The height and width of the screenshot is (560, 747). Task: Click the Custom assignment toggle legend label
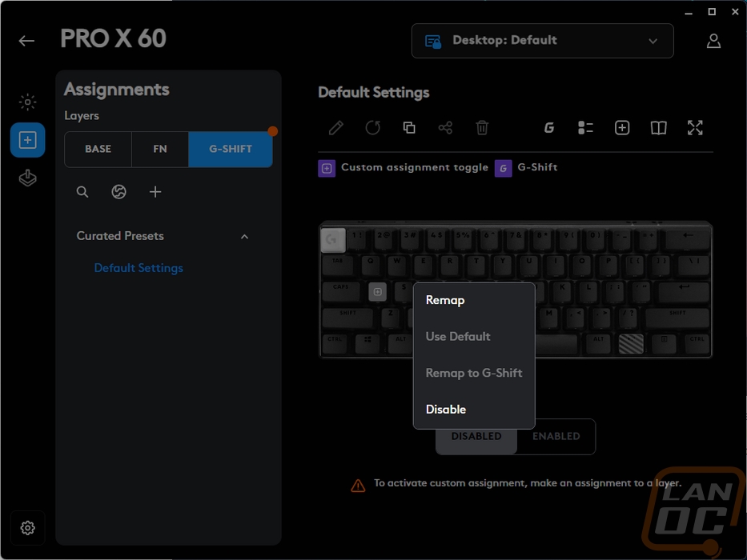click(x=415, y=168)
